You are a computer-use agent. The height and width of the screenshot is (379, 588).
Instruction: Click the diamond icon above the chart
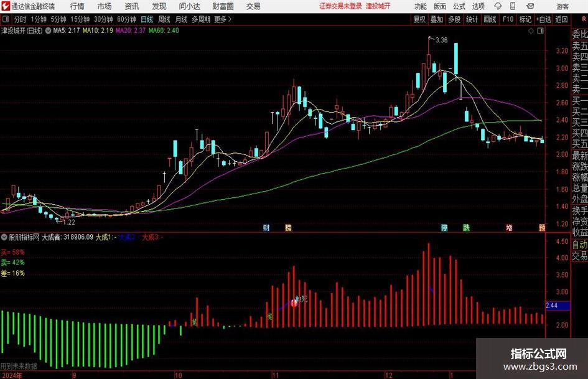[x=531, y=31]
